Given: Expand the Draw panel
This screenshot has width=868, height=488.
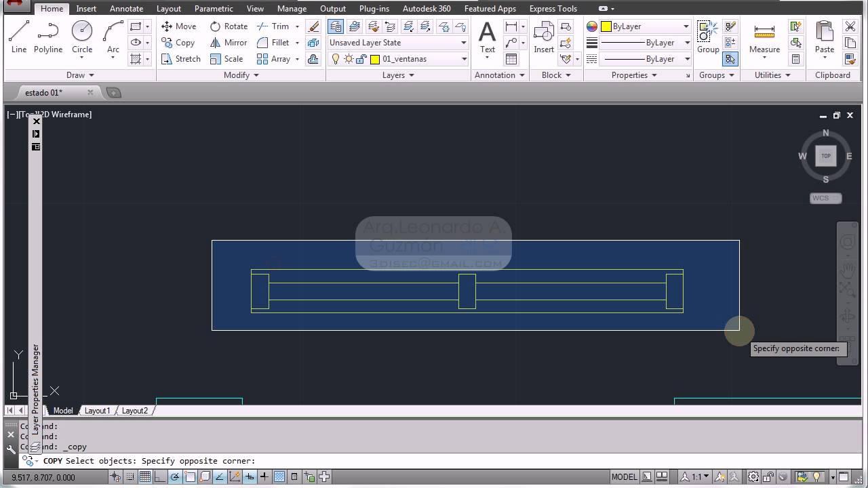Looking at the screenshot, I should (x=80, y=75).
